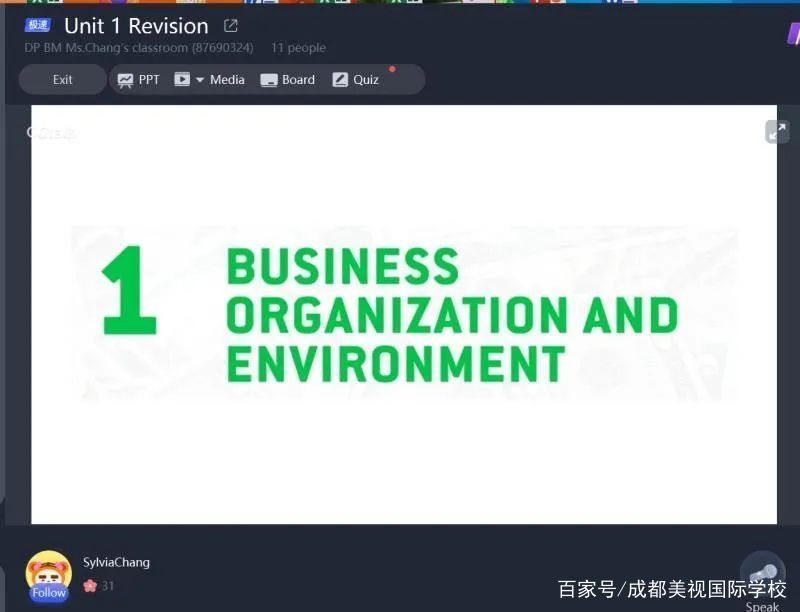The height and width of the screenshot is (612, 800).
Task: Click the Board screen icon
Action: click(269, 80)
